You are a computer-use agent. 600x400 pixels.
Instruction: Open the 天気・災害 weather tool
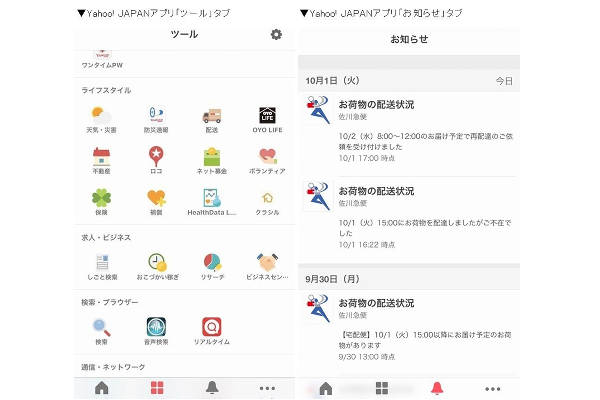click(x=101, y=120)
